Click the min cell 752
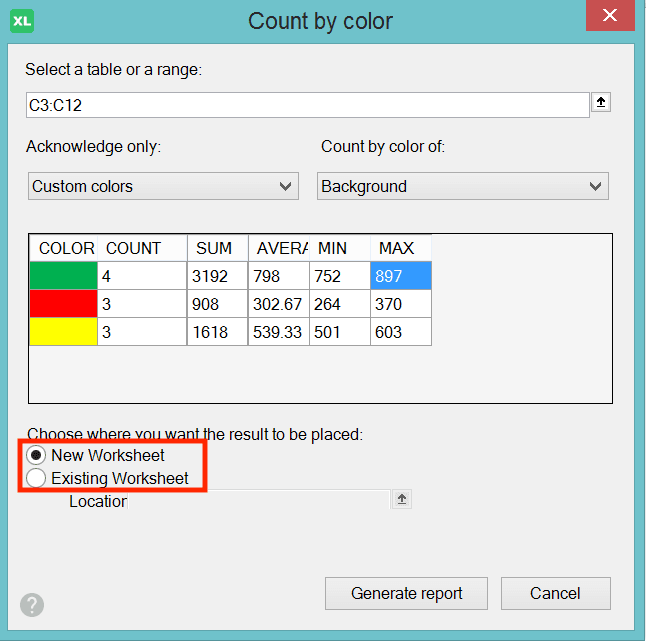646x641 pixels. point(339,276)
